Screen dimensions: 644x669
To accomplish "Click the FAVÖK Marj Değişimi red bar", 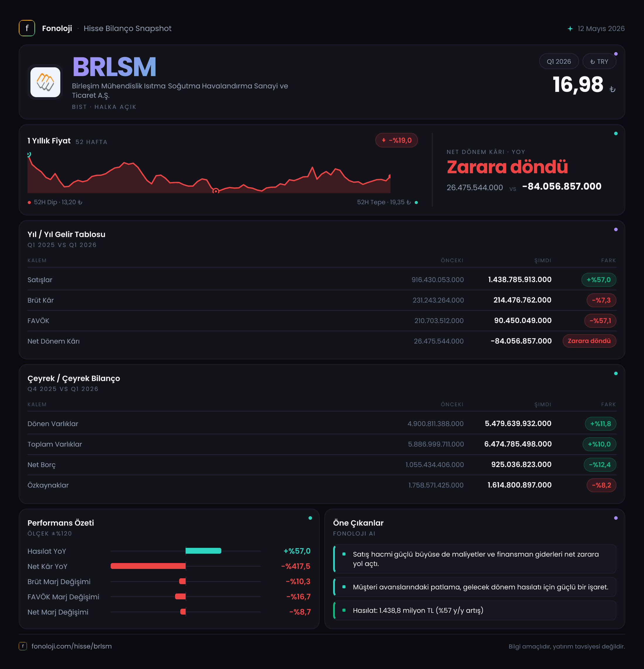I will [180, 596].
